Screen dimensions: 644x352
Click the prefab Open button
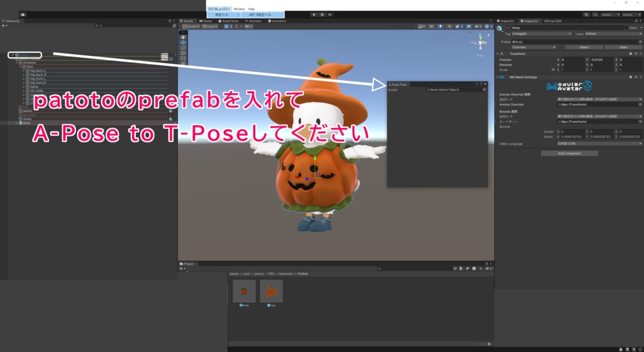click(x=623, y=47)
